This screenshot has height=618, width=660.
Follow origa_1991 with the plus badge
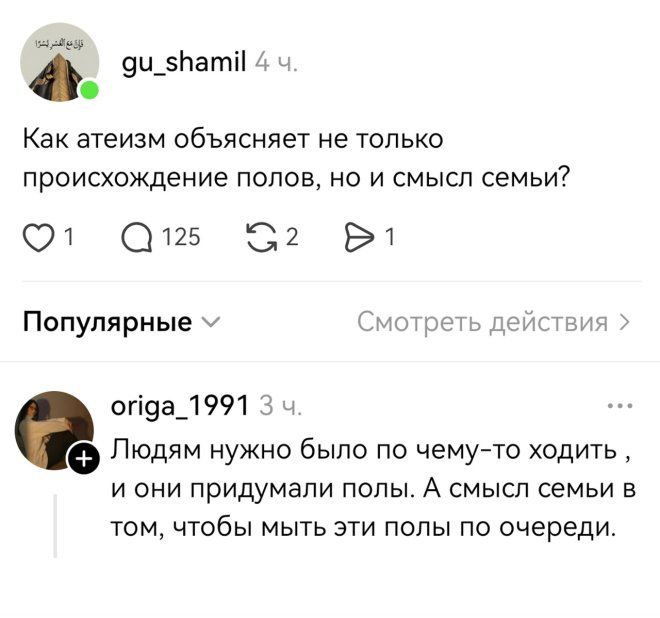[84, 460]
